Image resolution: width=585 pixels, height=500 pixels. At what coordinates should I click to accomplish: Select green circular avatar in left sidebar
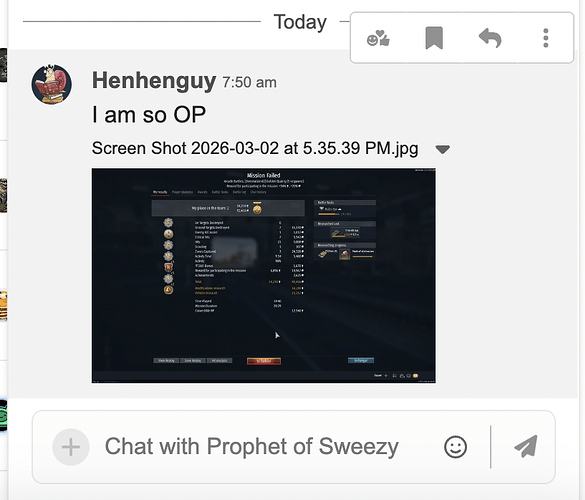[3, 416]
